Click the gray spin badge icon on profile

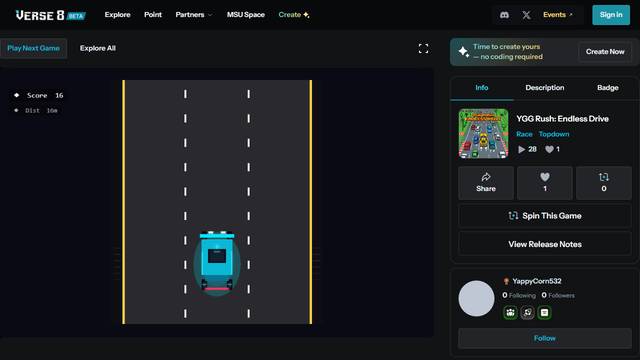tap(527, 313)
